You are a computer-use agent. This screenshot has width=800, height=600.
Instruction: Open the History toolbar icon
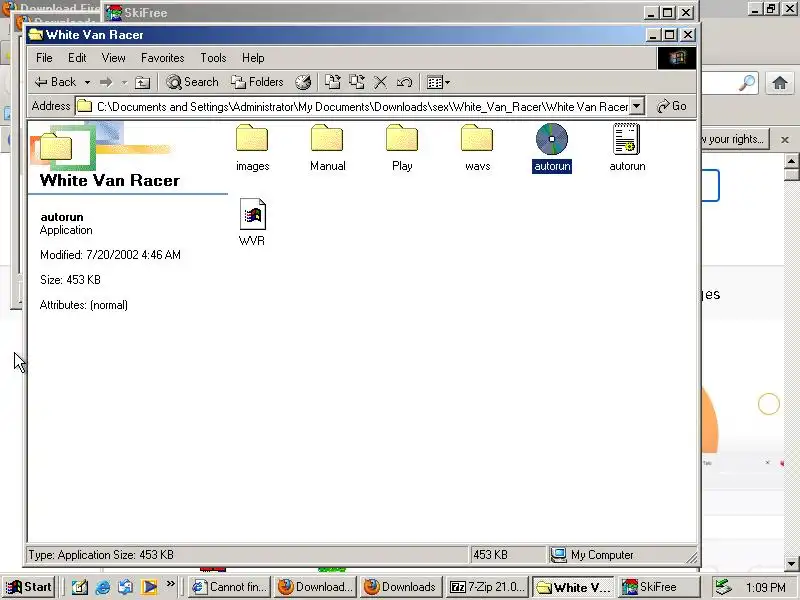[303, 82]
